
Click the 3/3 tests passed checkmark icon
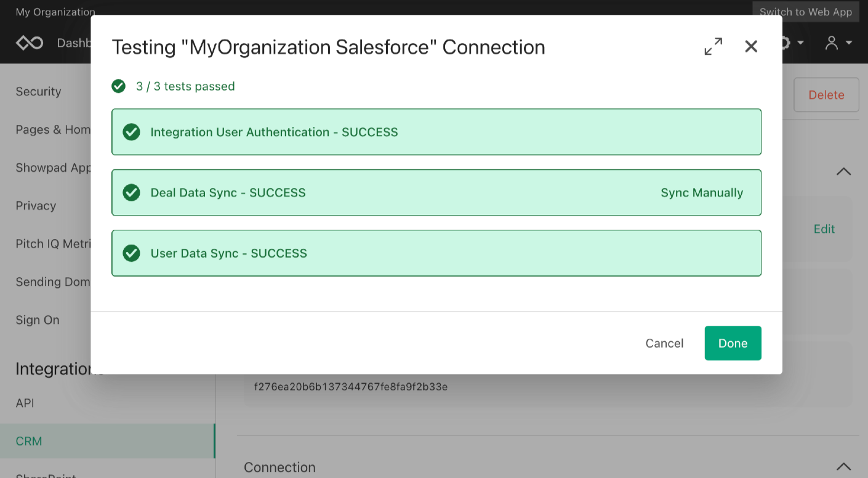tap(119, 86)
